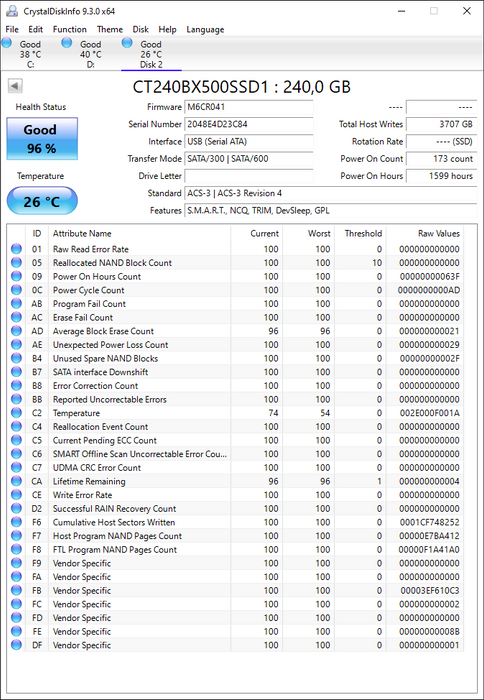Viewport: 484px width, 700px height.
Task: Click status orb for Host Program NAND Pages Count
Action: (17, 536)
